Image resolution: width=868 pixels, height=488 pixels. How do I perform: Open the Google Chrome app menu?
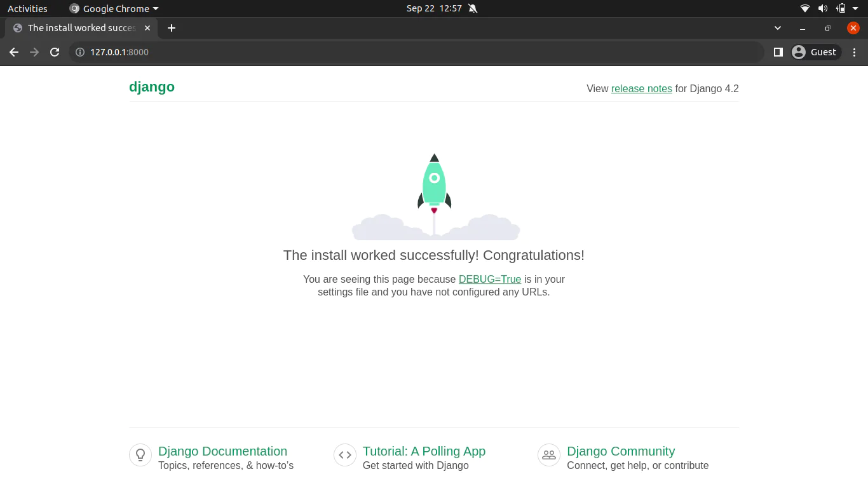point(114,9)
